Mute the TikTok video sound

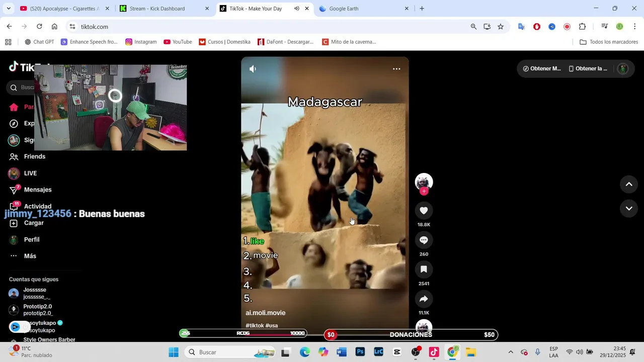click(x=253, y=69)
